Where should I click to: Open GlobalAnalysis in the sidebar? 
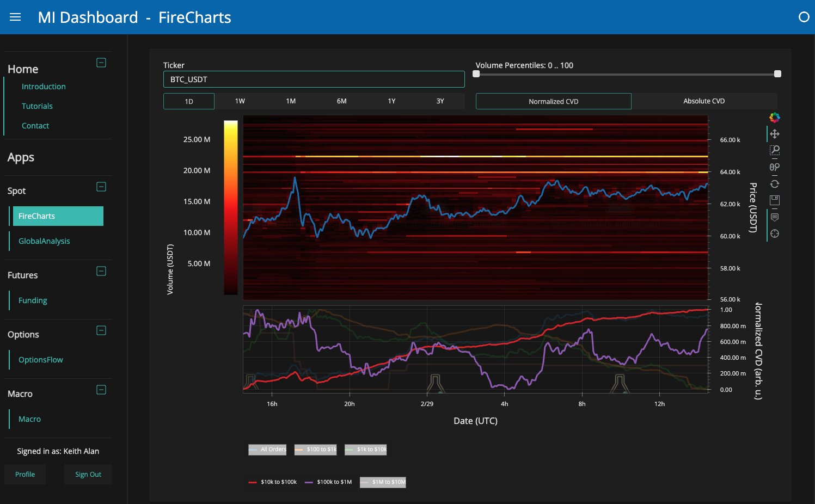(x=44, y=241)
